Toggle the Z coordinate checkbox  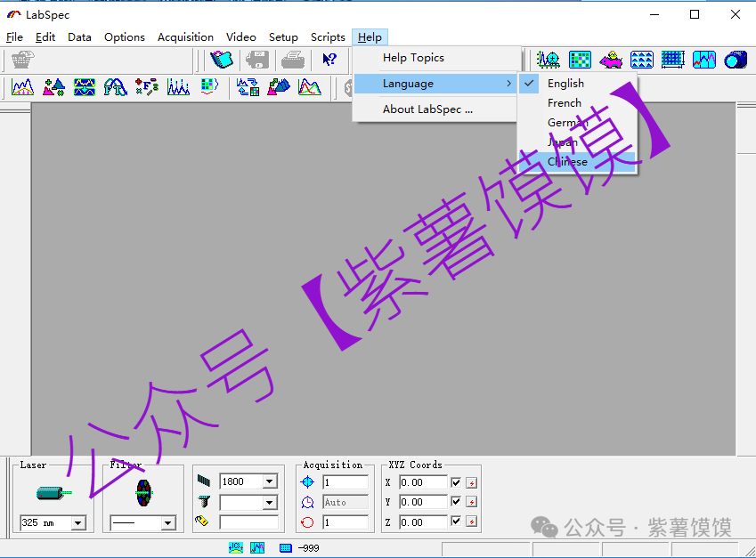point(457,522)
